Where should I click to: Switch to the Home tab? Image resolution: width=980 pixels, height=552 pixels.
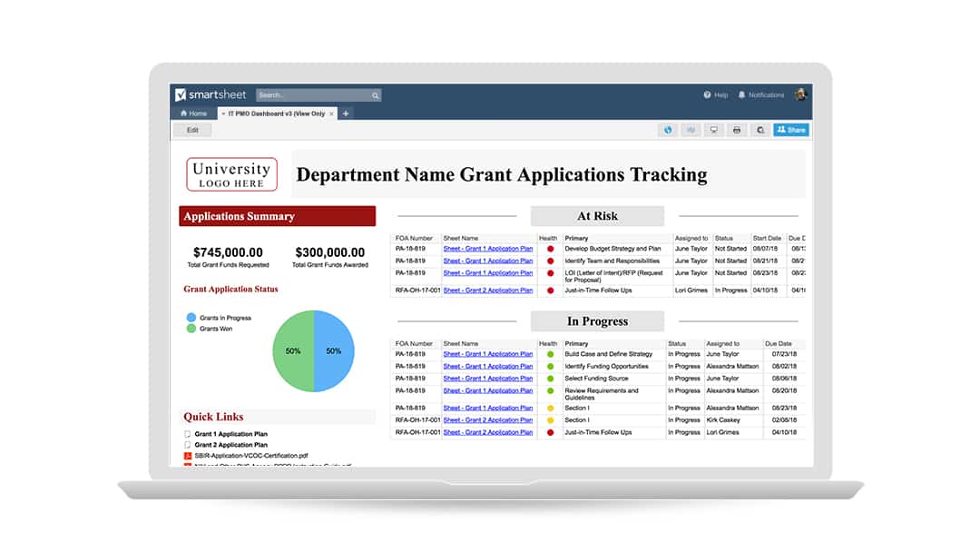pyautogui.click(x=193, y=114)
